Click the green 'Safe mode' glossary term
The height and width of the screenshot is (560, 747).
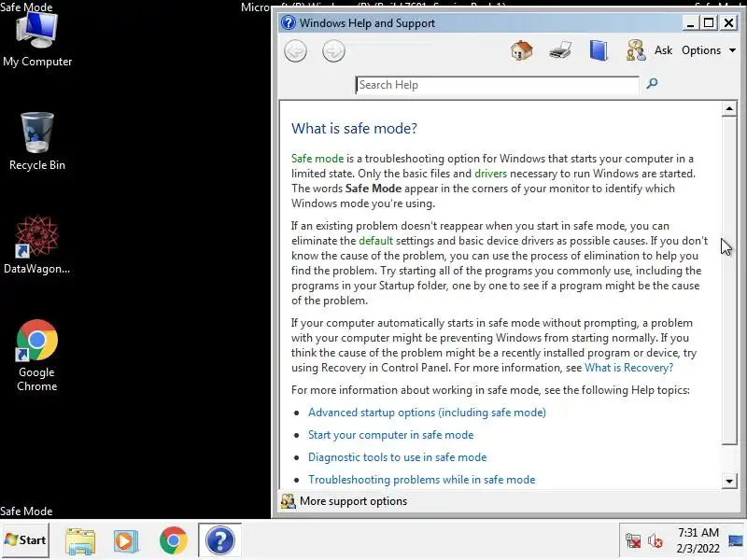point(317,159)
